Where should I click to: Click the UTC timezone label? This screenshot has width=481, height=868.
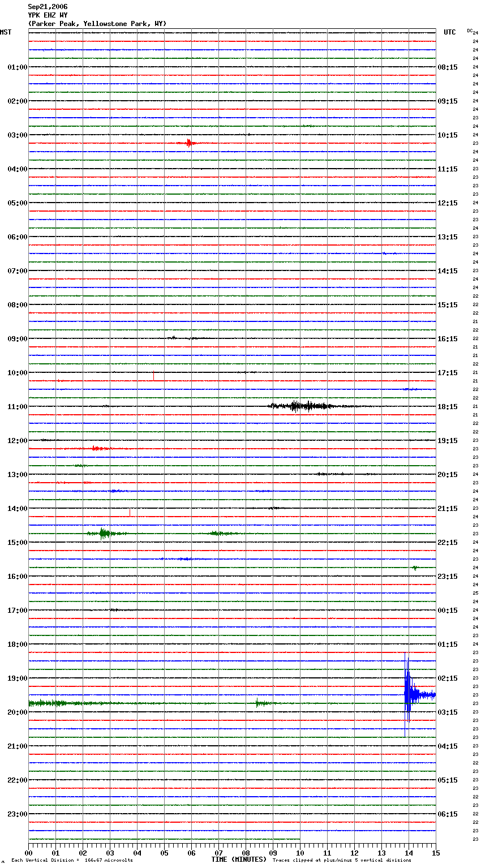[450, 32]
